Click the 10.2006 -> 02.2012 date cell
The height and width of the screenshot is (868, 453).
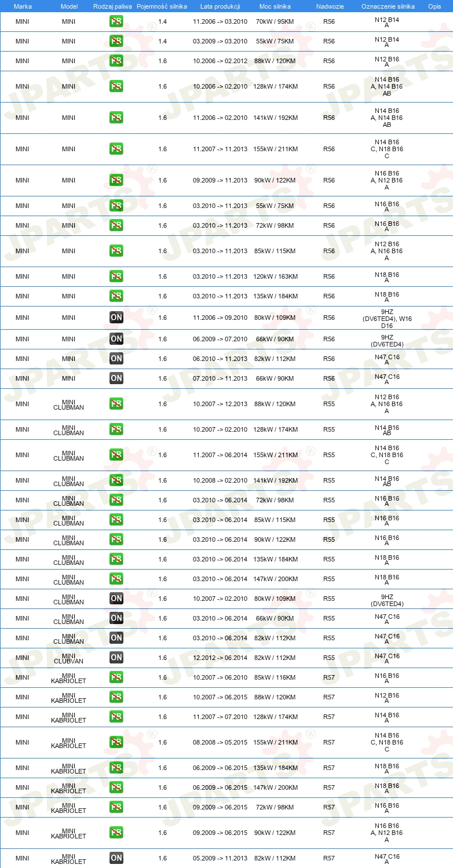pos(220,61)
